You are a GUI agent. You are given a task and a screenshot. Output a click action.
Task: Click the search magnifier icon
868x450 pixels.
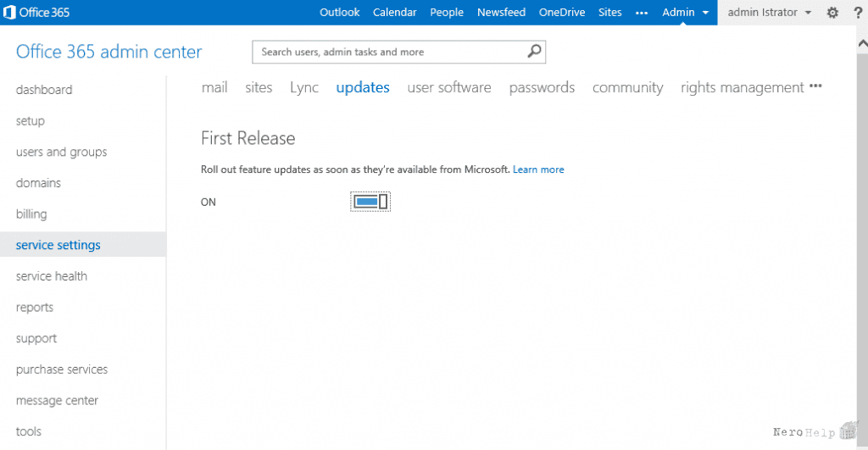534,52
